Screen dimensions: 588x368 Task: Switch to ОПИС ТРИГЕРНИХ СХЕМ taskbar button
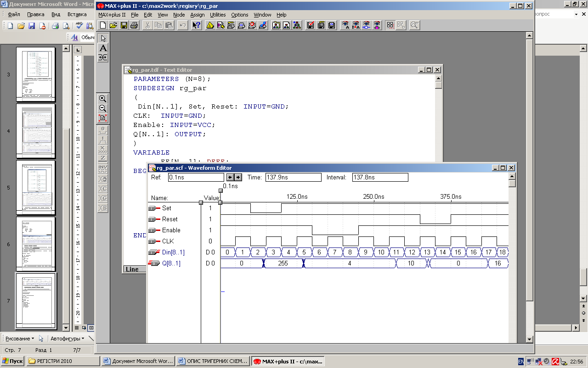click(x=214, y=361)
